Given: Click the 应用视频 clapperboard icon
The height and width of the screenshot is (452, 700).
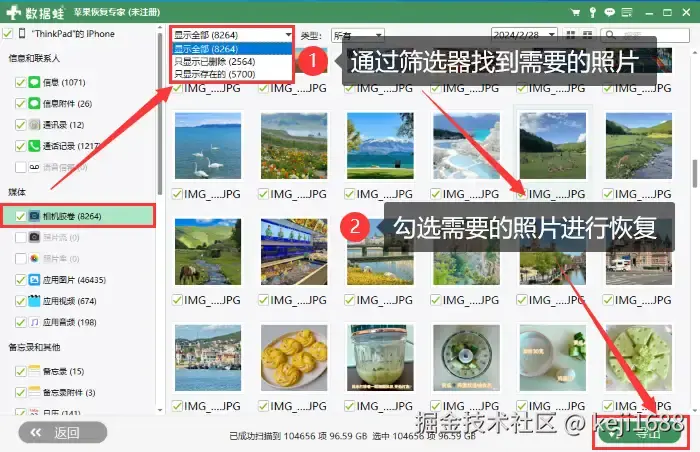Looking at the screenshot, I should click(x=34, y=301).
